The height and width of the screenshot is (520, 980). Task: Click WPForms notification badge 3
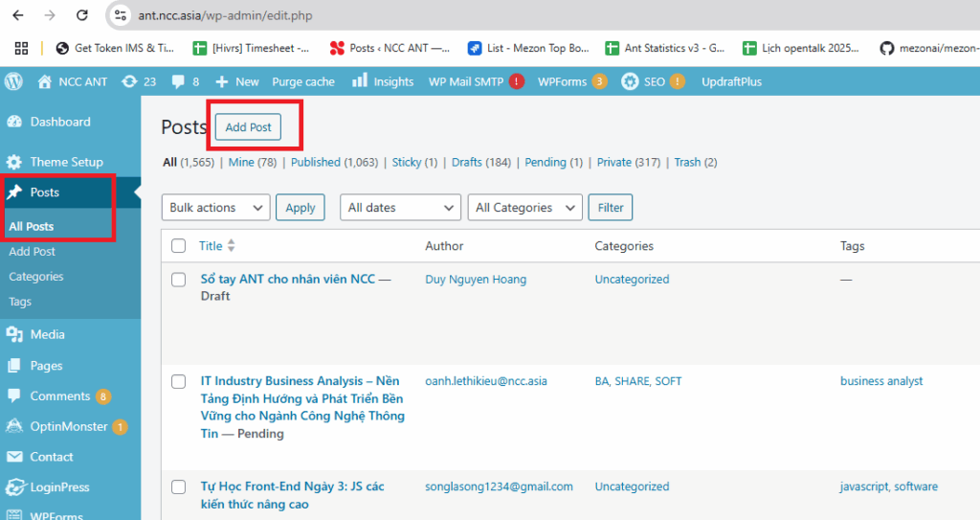tap(599, 81)
